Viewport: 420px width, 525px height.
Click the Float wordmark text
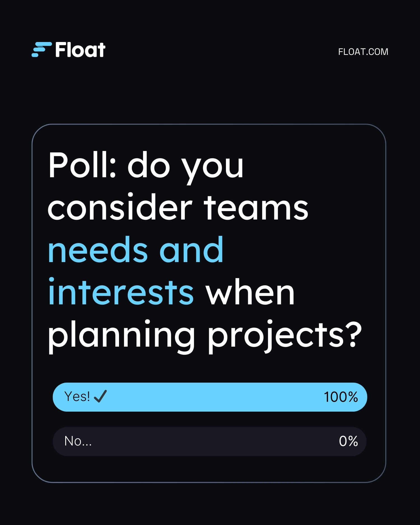coord(80,50)
